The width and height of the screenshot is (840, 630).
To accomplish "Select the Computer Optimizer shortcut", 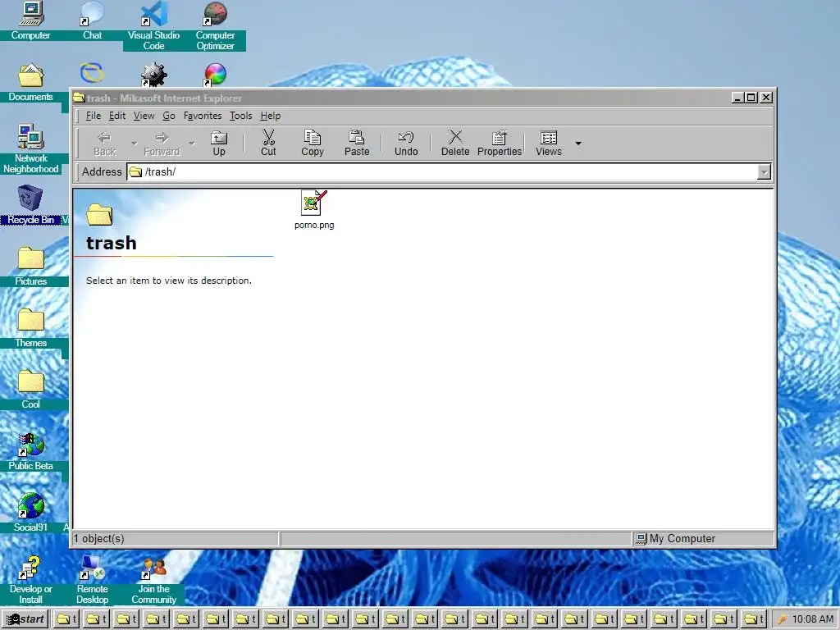I will click(216, 25).
